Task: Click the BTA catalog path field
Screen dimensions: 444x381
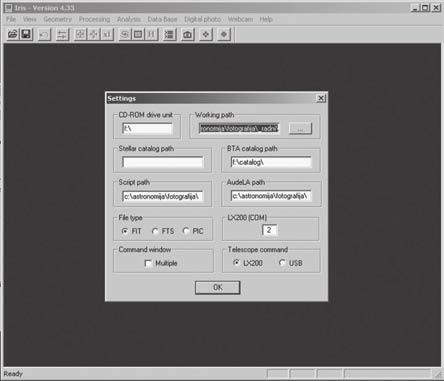Action: tap(271, 162)
